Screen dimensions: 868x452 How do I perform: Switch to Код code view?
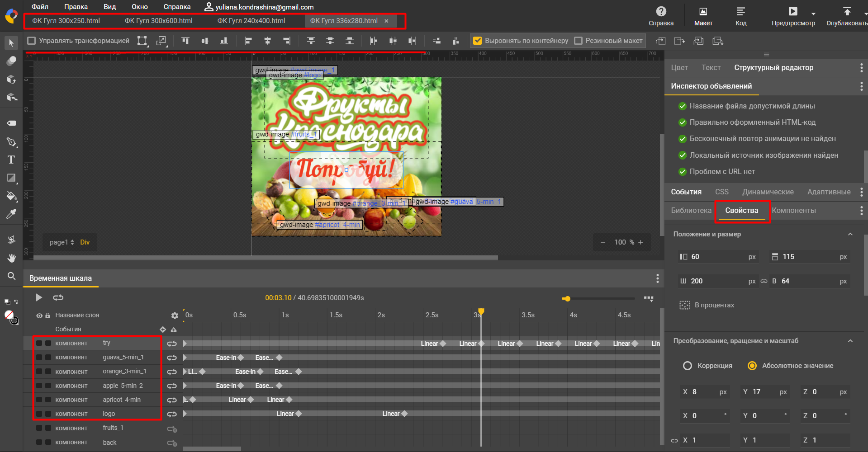pyautogui.click(x=741, y=16)
